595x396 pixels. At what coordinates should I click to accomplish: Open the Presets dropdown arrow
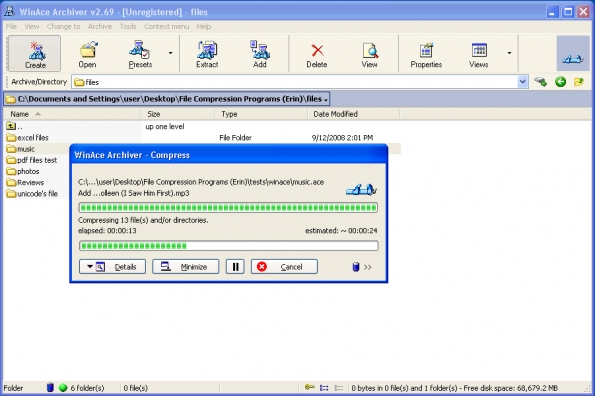coord(171,53)
